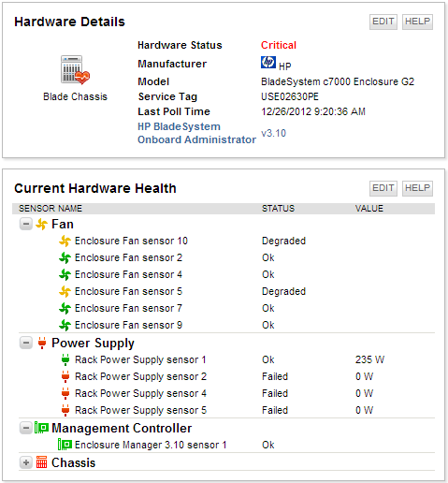Viewport: 448px width, 483px height.
Task: Click Rack Power Supply sensor 1 icon
Action: [65, 359]
